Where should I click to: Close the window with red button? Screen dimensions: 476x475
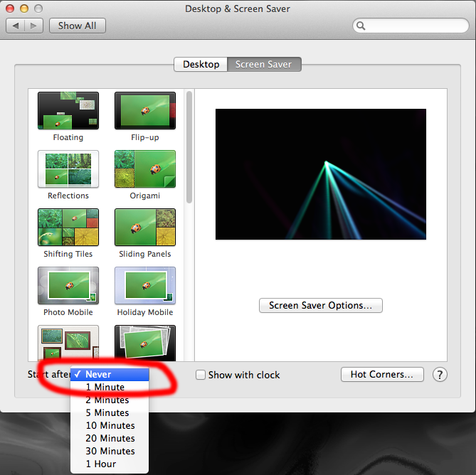pyautogui.click(x=10, y=9)
